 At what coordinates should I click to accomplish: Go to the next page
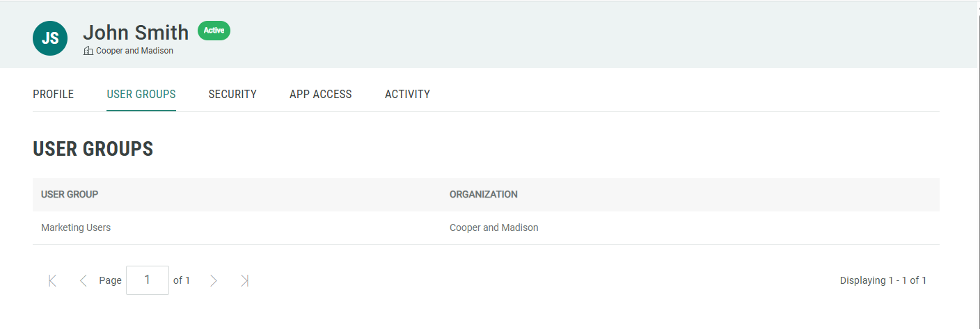(214, 281)
